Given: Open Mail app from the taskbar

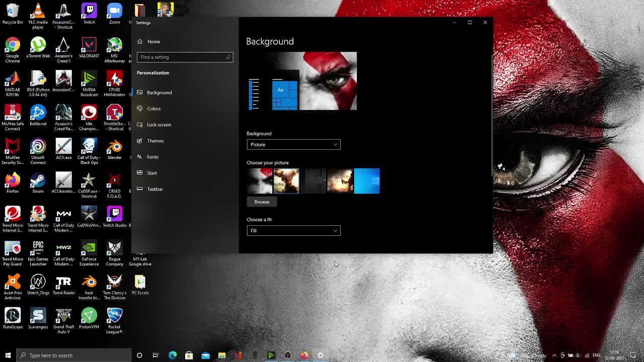Looking at the screenshot, I should pyautogui.click(x=205, y=355).
